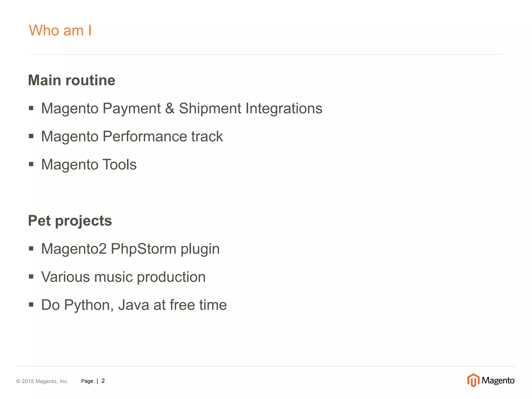The image size is (532, 399).
Task: Click the 'Main routine' heading
Action: (71, 80)
